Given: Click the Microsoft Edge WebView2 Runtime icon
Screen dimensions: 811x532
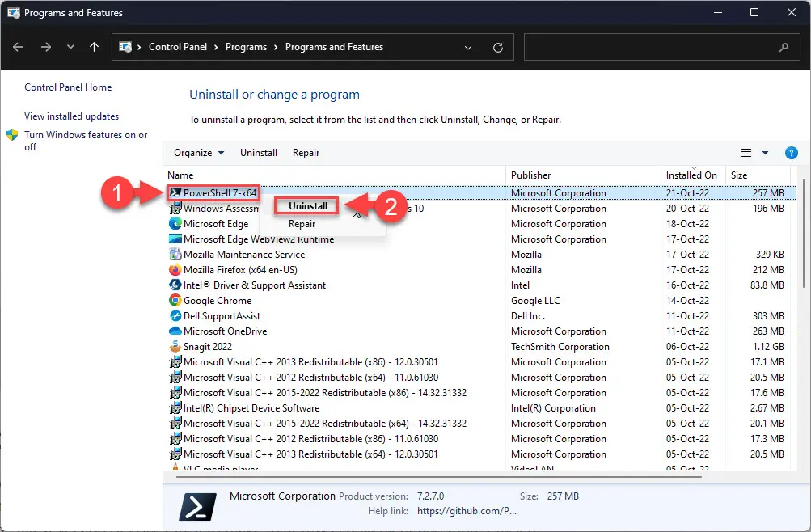Looking at the screenshot, I should coord(175,239).
